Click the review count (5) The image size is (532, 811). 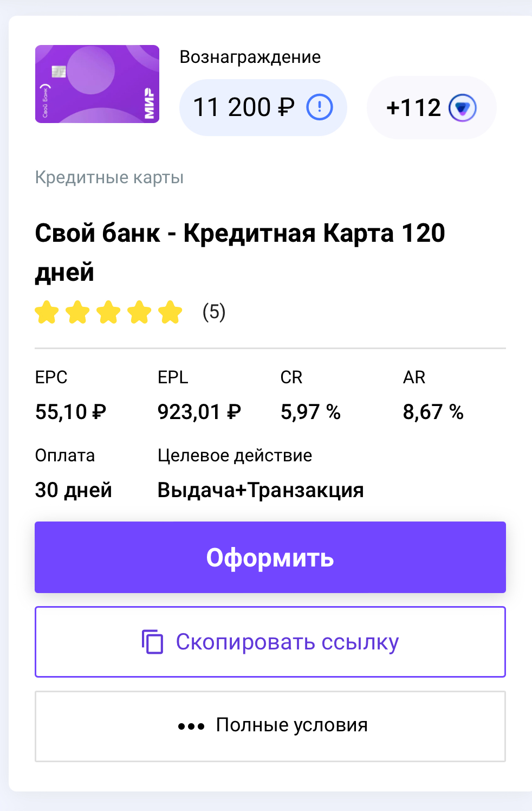[x=214, y=312]
